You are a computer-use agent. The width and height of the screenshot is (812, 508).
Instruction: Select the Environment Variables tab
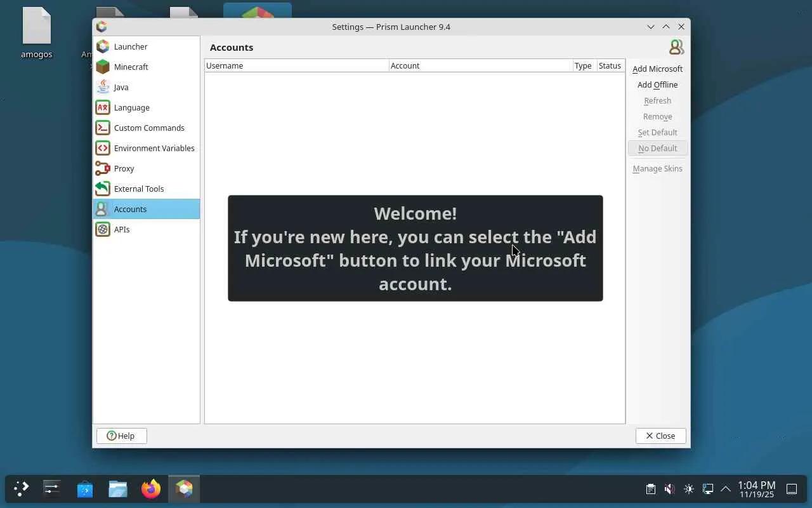[x=154, y=148]
